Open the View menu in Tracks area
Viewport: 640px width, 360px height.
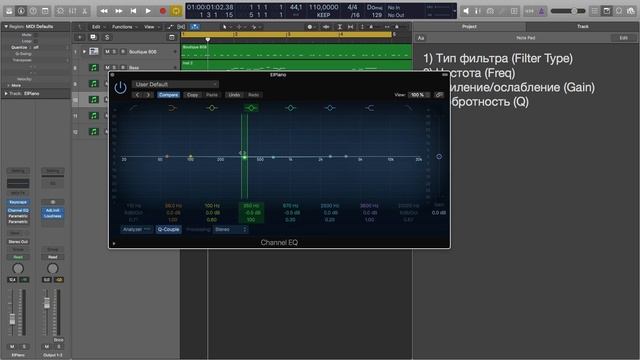(151, 27)
